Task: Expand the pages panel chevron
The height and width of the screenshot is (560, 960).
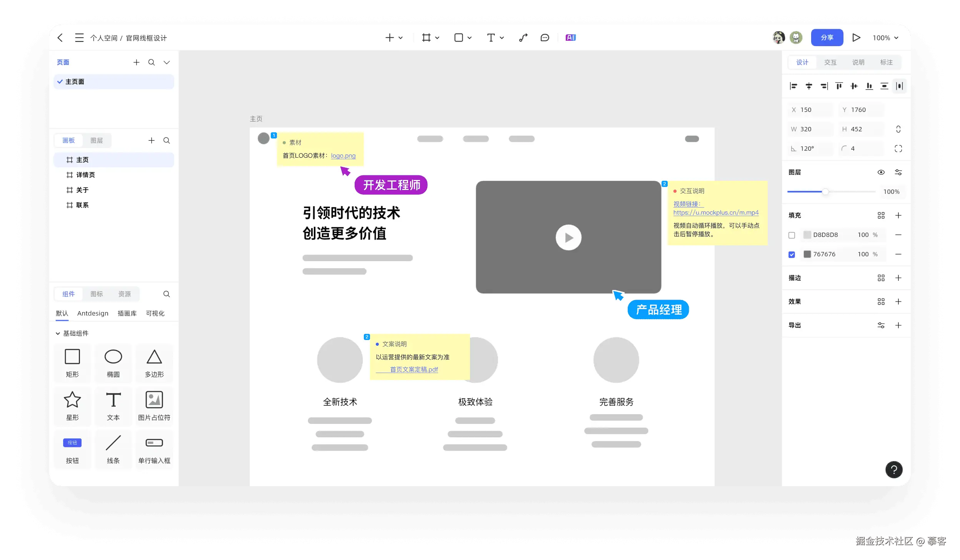Action: point(167,62)
